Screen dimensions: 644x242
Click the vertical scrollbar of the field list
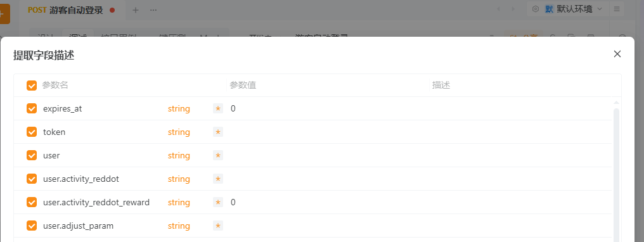[x=616, y=174]
